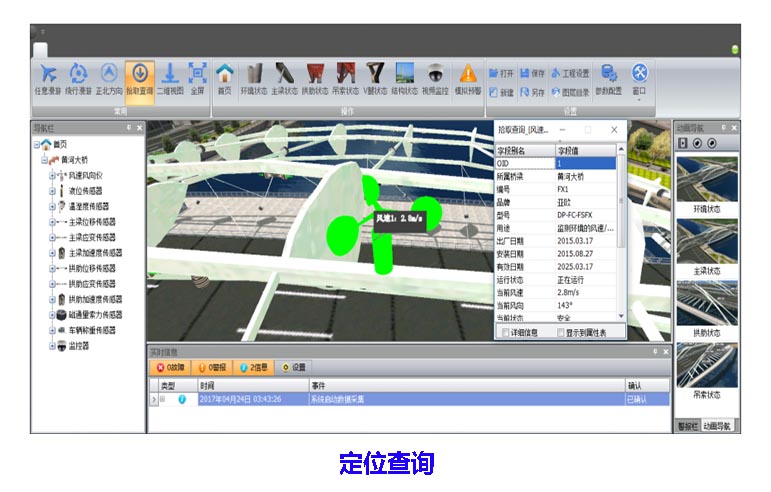Check the 显示到属性表 checkbox
Image resolution: width=771 pixels, height=492 pixels.
562,331
